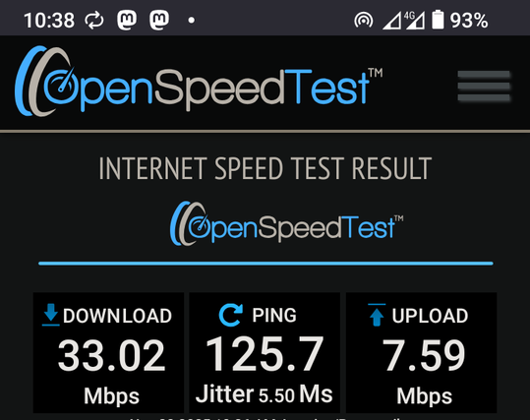This screenshot has width=530, height=420.
Task: Tap the ping refresh icon
Action: click(x=230, y=315)
